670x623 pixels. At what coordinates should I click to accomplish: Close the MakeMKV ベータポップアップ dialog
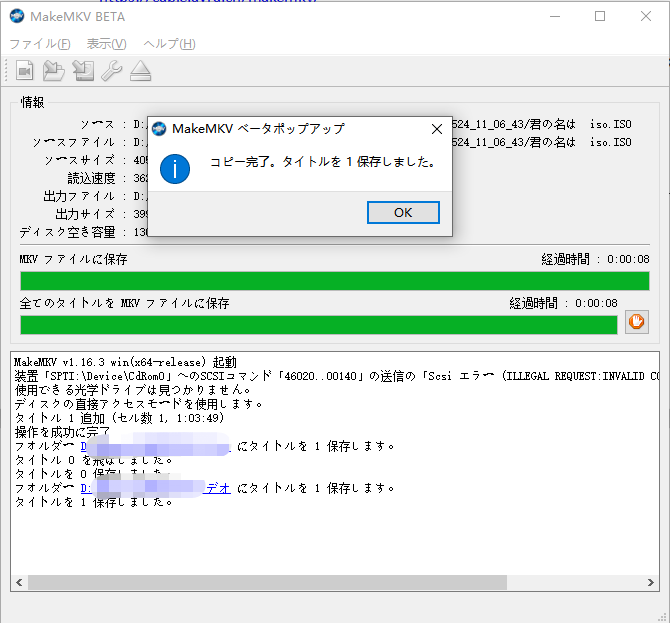[x=437, y=129]
